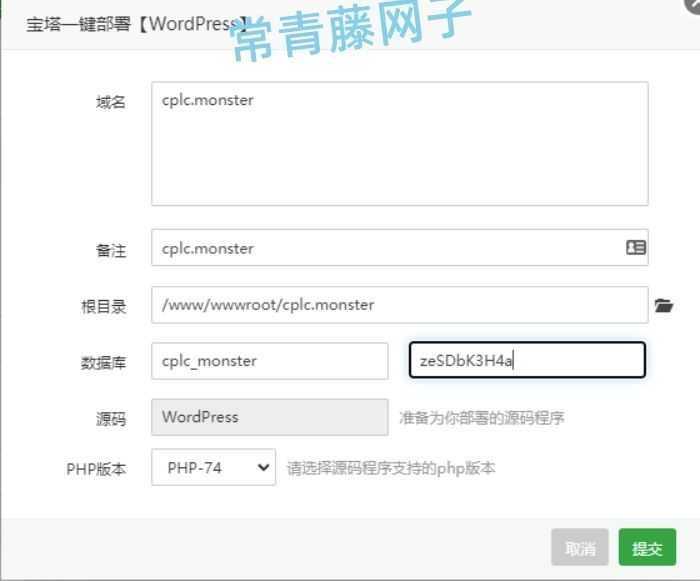Viewport: 700px width, 581px height.
Task: Focus the database name field cplc_monster
Action: (270, 361)
